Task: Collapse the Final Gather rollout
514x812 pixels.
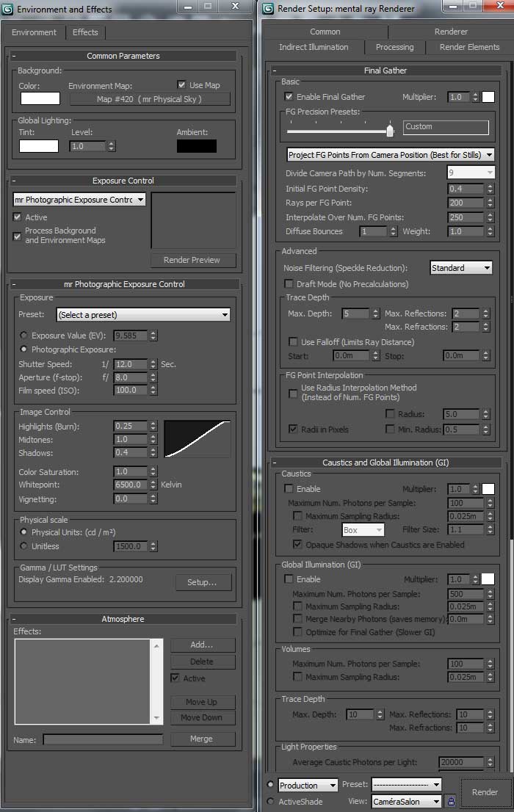Action: click(x=275, y=70)
